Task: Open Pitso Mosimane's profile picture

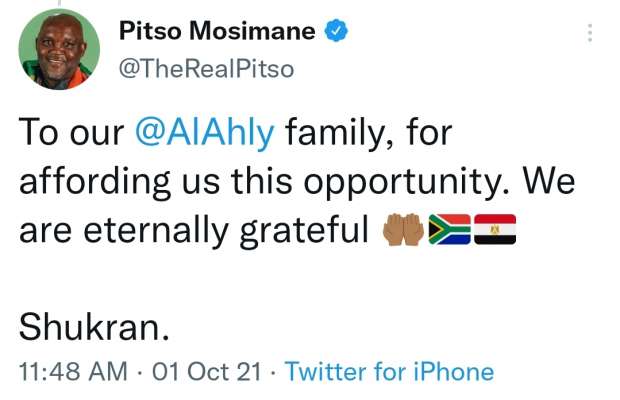Action: tap(59, 49)
